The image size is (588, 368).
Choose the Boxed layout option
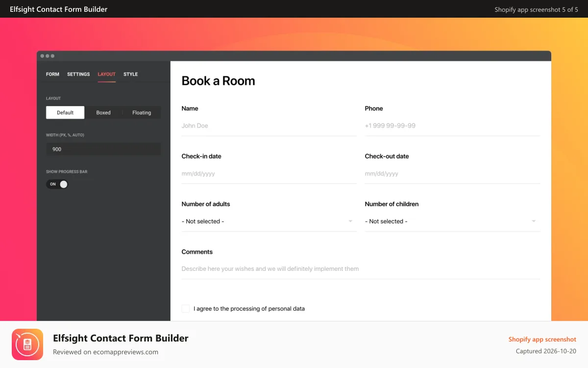point(103,112)
